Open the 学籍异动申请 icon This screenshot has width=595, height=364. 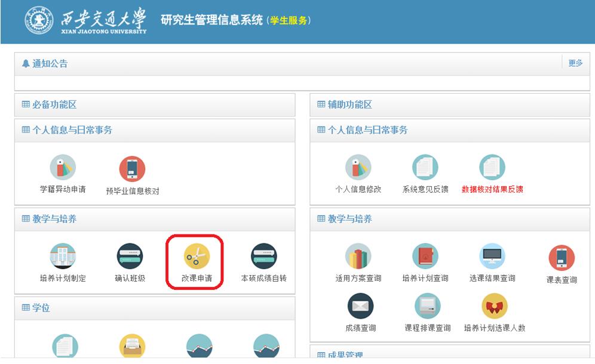pyautogui.click(x=63, y=168)
